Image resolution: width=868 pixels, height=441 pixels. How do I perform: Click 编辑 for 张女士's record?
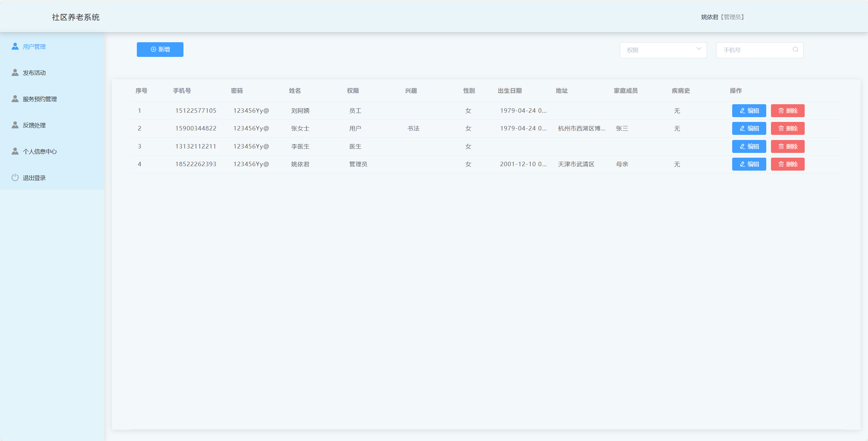pyautogui.click(x=749, y=128)
